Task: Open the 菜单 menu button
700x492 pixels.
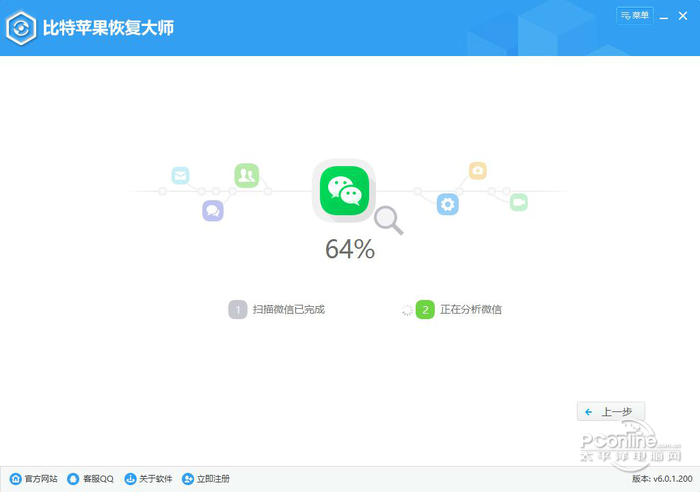Action: (634, 16)
